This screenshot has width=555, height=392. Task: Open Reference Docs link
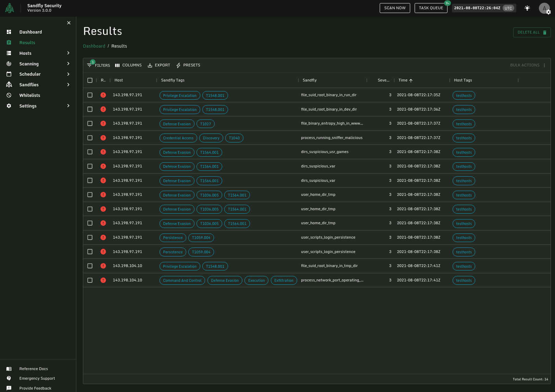[x=34, y=369]
